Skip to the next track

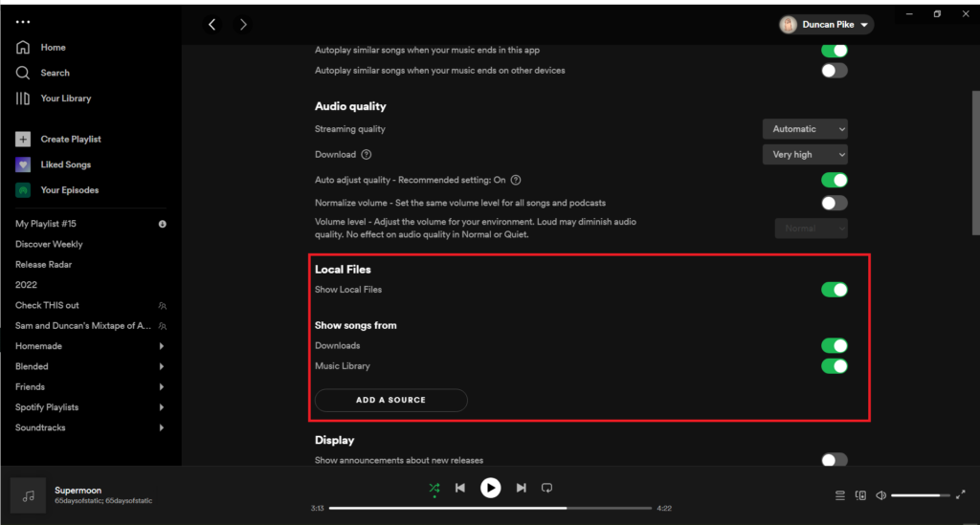pos(521,488)
